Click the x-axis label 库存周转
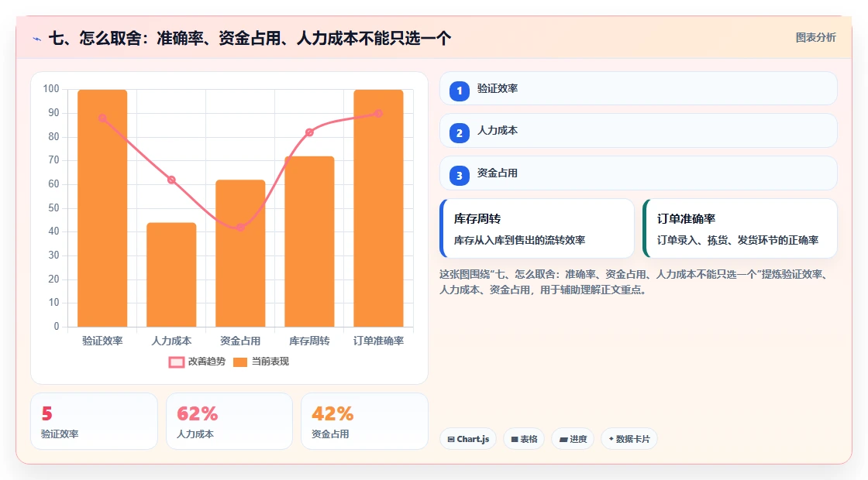The width and height of the screenshot is (868, 480). (309, 341)
